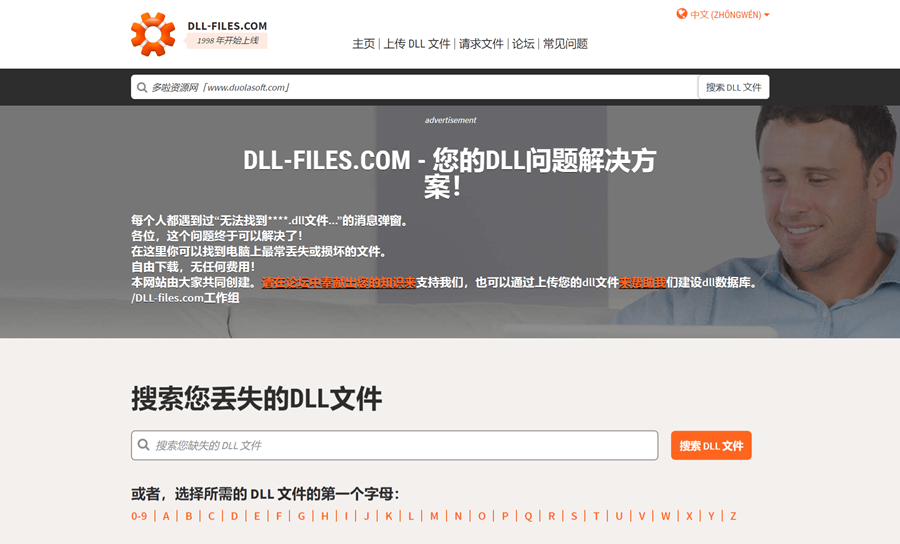This screenshot has width=900, height=544.
Task: Select letter S in DLL index
Action: tap(574, 516)
